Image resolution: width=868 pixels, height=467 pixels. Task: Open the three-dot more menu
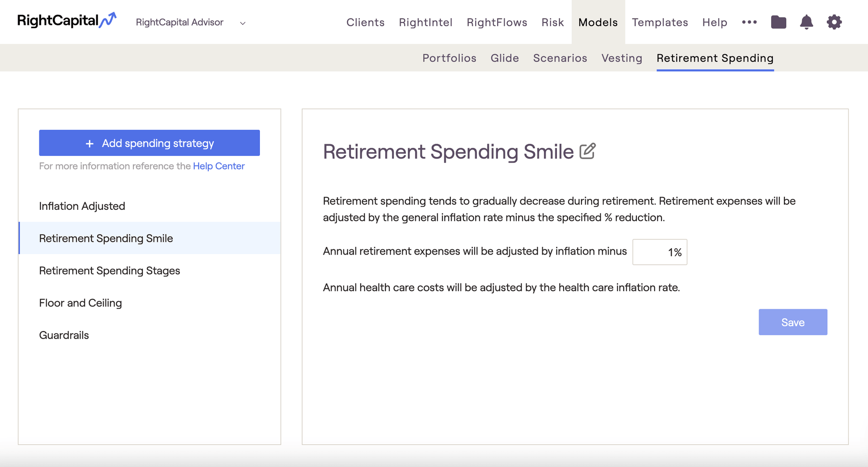point(749,22)
